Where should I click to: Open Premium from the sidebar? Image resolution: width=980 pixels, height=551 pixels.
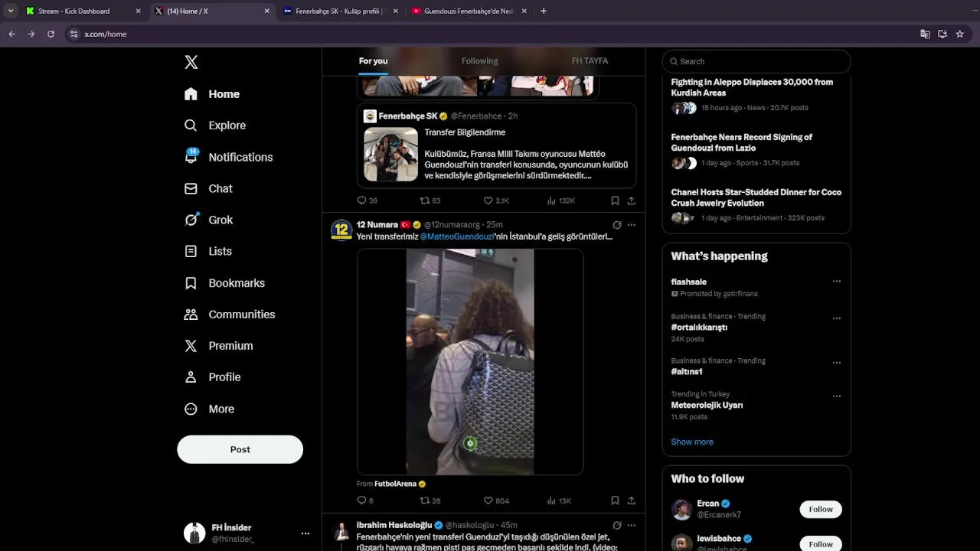tap(218, 346)
